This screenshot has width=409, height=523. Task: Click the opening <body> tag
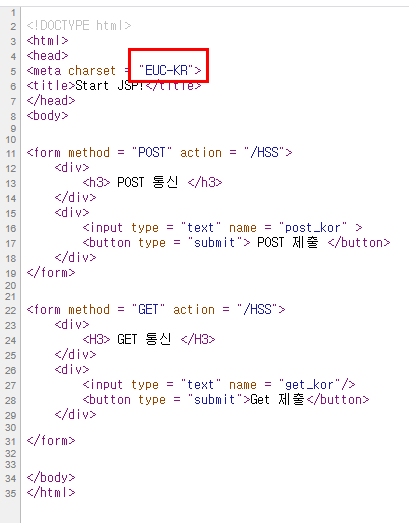47,116
